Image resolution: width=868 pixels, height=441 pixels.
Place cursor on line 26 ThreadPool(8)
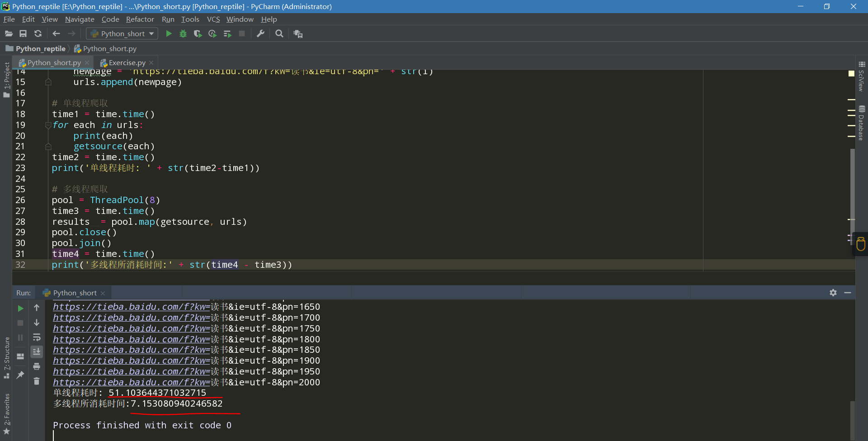(x=125, y=200)
